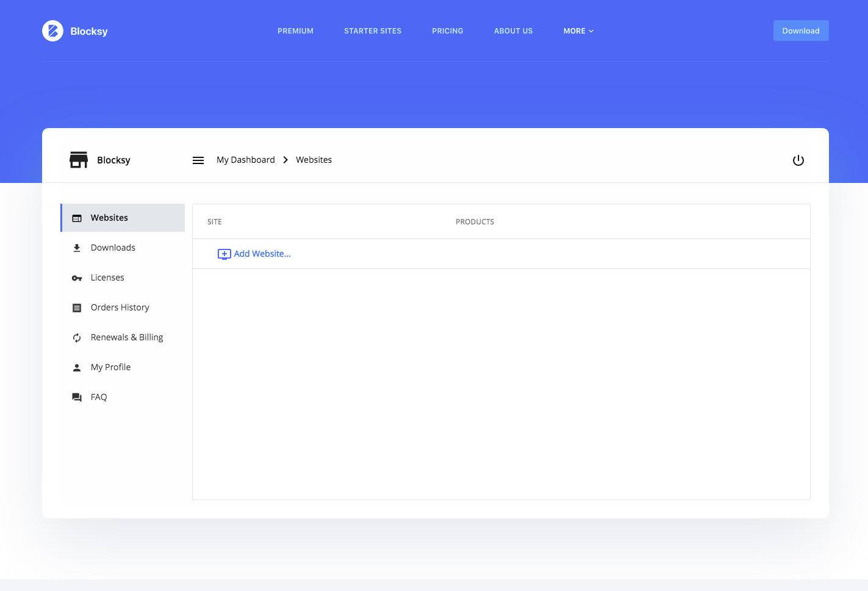Click the Add Website monitor plus icon
Image resolution: width=868 pixels, height=591 pixels.
pyautogui.click(x=224, y=254)
